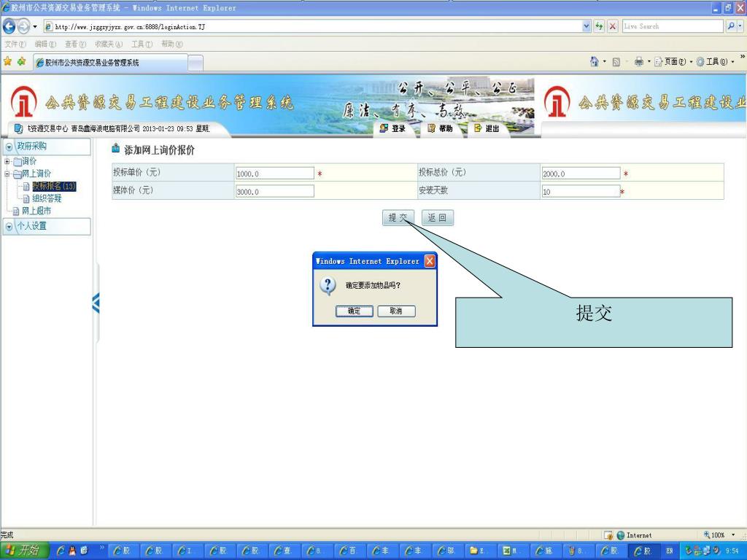The image size is (747, 560).
Task: Expand the command bar overflow chevron
Action: pyautogui.click(x=742, y=57)
